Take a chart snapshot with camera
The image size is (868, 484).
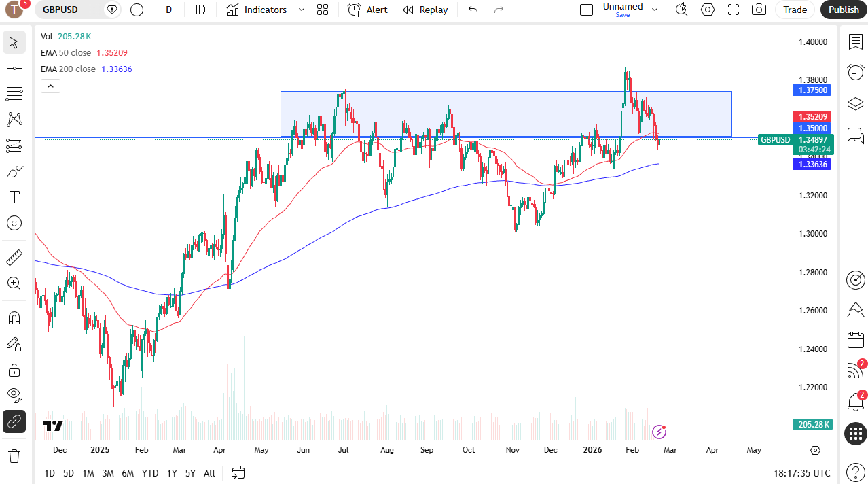[x=759, y=10]
